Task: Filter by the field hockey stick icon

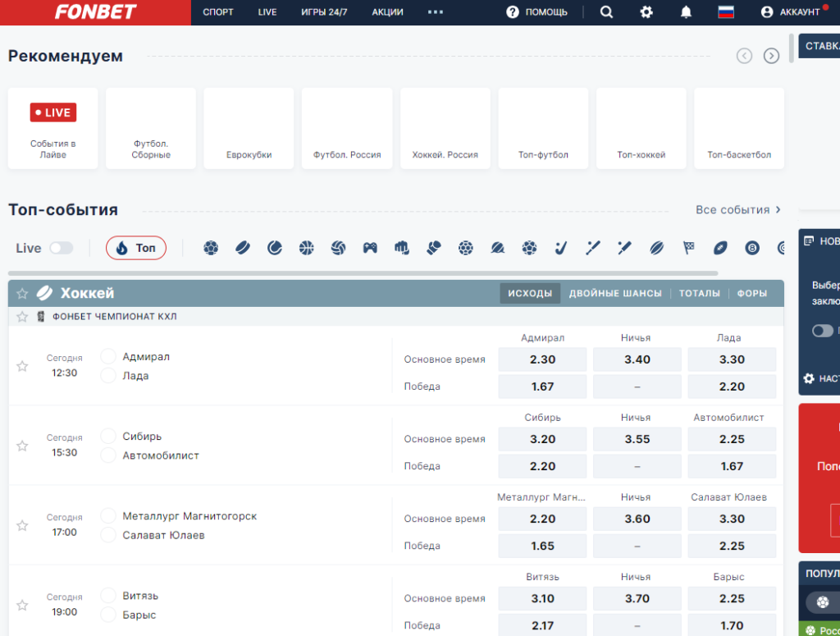Action: [561, 248]
